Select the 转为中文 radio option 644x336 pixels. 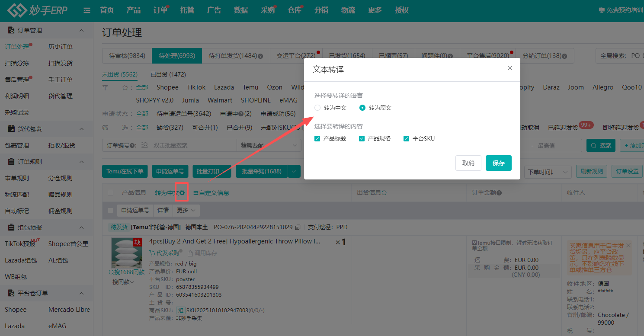tap(317, 108)
